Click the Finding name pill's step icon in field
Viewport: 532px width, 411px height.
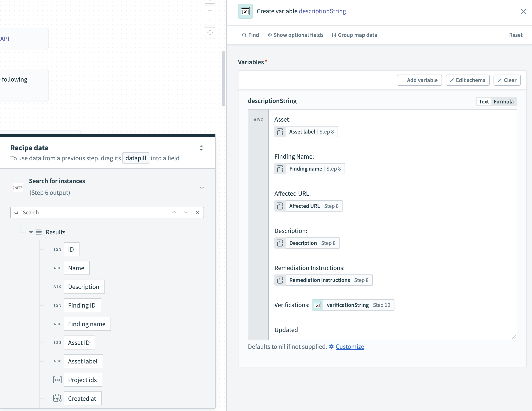[x=280, y=169]
